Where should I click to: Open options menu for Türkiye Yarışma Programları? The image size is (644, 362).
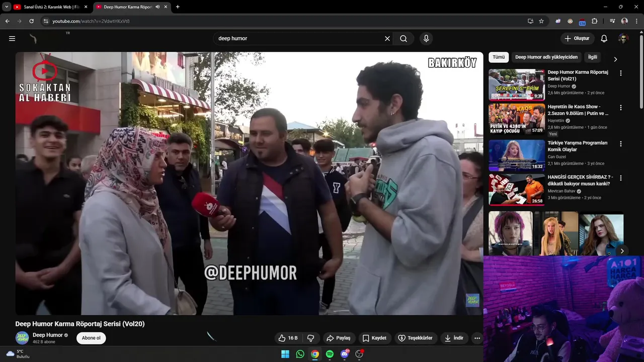[620, 144]
